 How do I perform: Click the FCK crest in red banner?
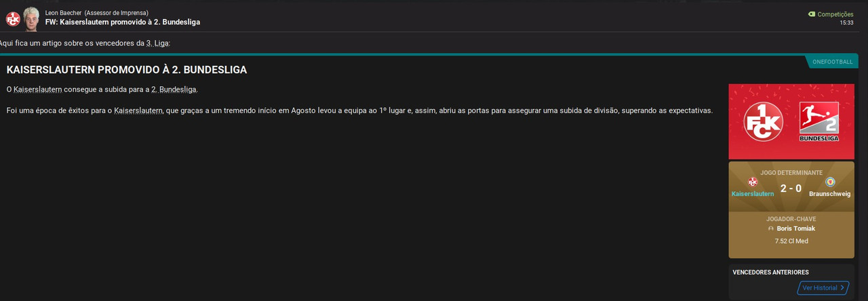[x=763, y=122]
